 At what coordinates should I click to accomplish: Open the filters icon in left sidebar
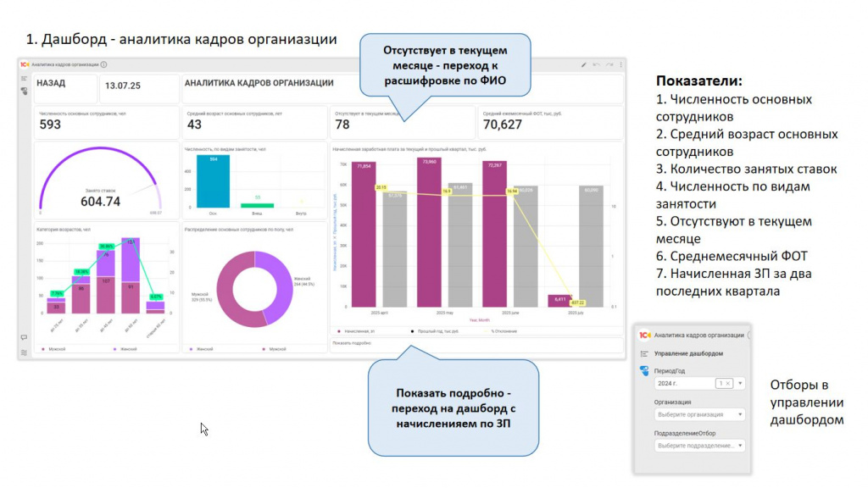[x=24, y=91]
